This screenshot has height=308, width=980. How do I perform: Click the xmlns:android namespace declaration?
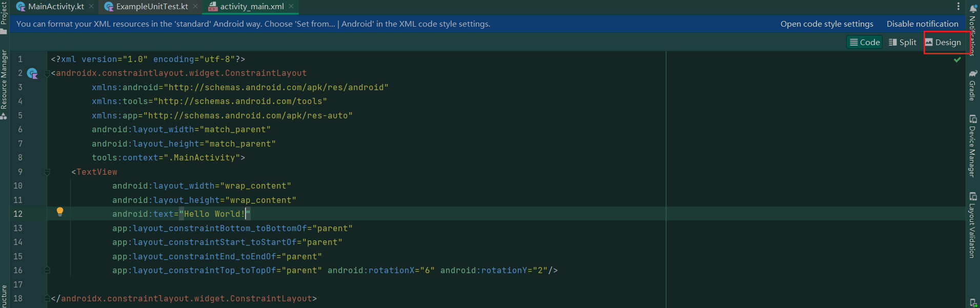point(240,88)
